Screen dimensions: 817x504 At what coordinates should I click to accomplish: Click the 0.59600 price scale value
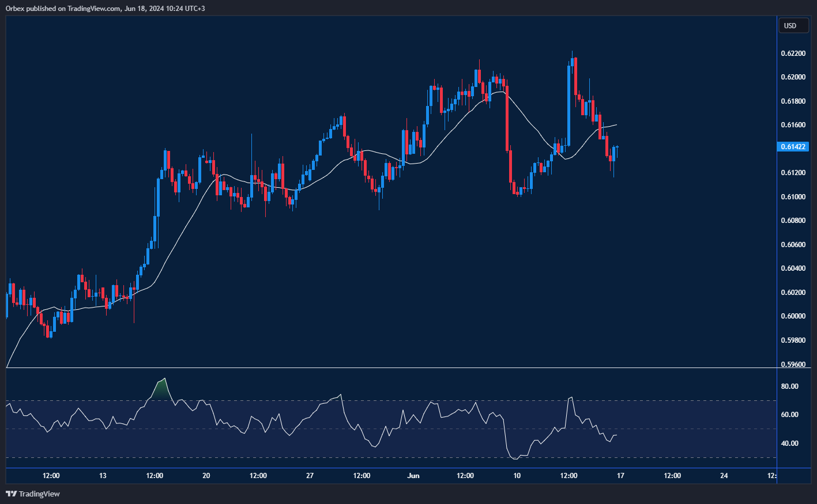coord(795,364)
